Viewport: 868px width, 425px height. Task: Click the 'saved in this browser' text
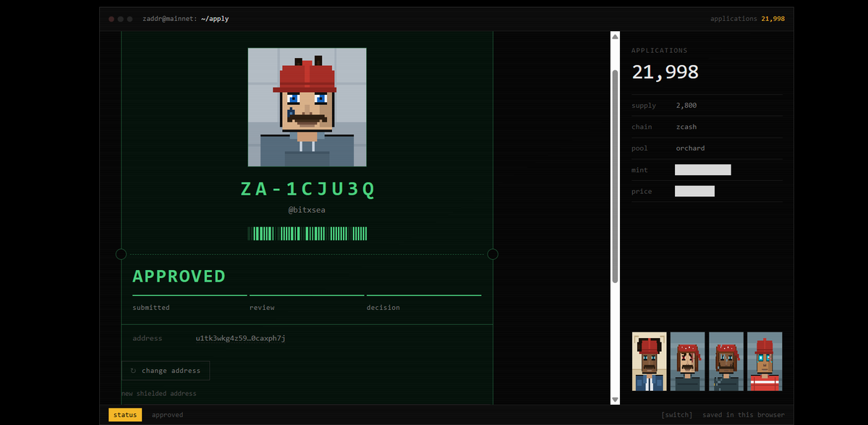pos(744,415)
